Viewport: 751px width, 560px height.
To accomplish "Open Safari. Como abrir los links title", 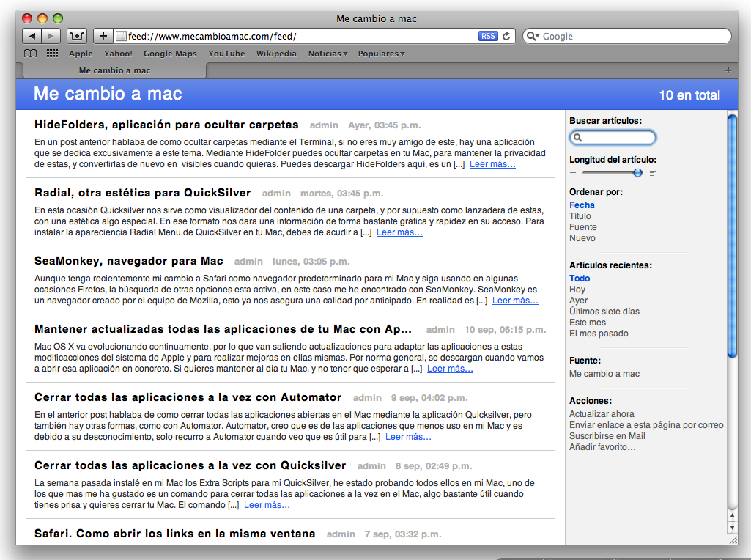I will coord(175,534).
